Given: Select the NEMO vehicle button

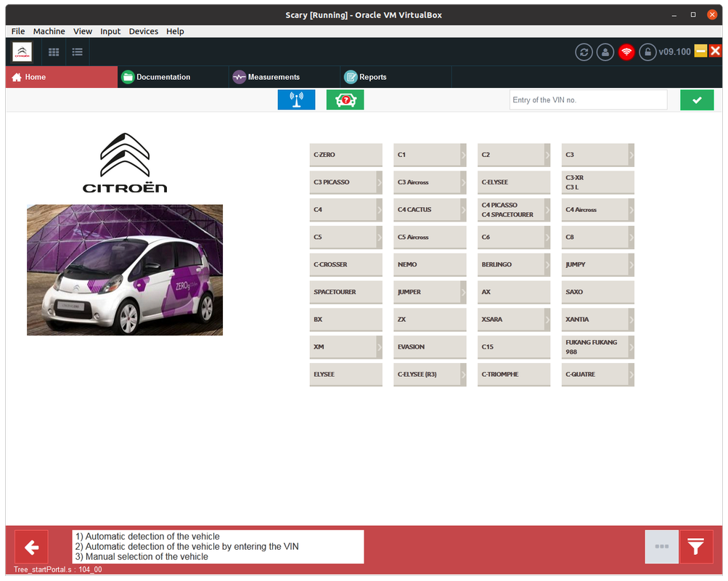Looking at the screenshot, I should coord(430,264).
